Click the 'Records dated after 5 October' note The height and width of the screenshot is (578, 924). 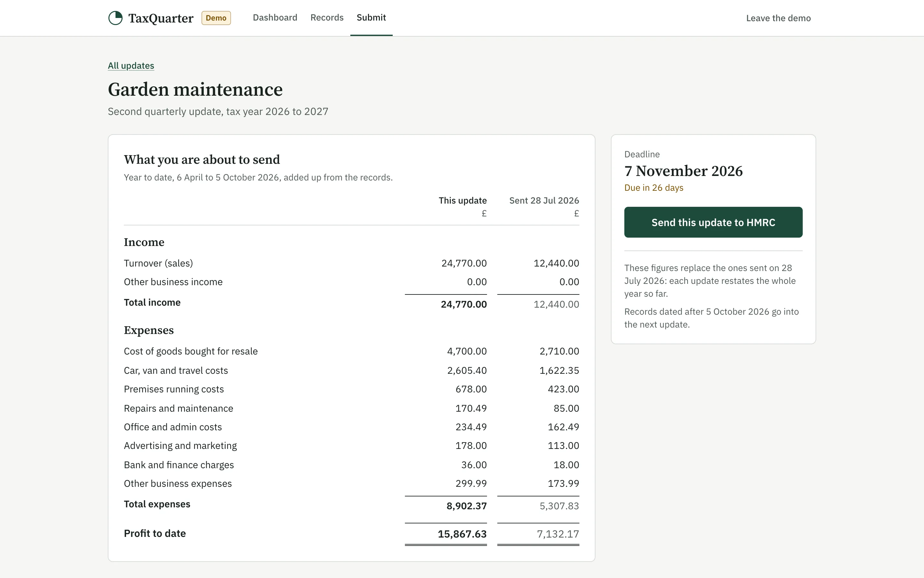coord(711,318)
